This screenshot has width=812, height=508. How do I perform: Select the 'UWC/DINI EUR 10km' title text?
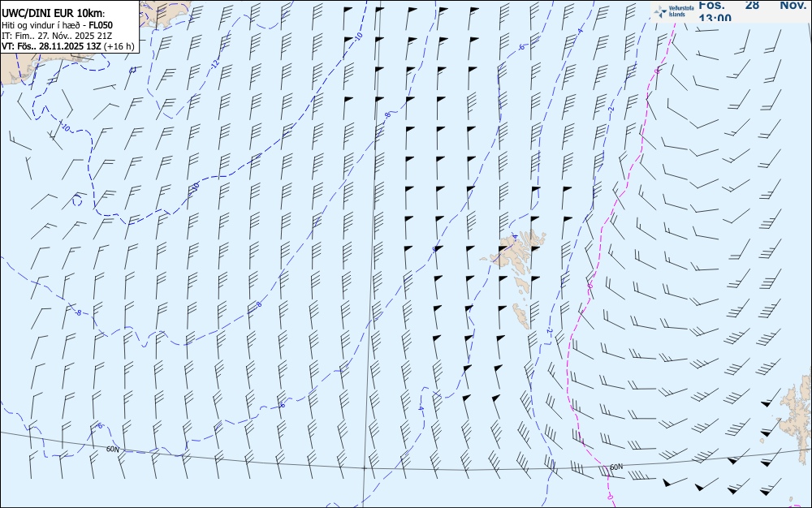click(x=53, y=14)
